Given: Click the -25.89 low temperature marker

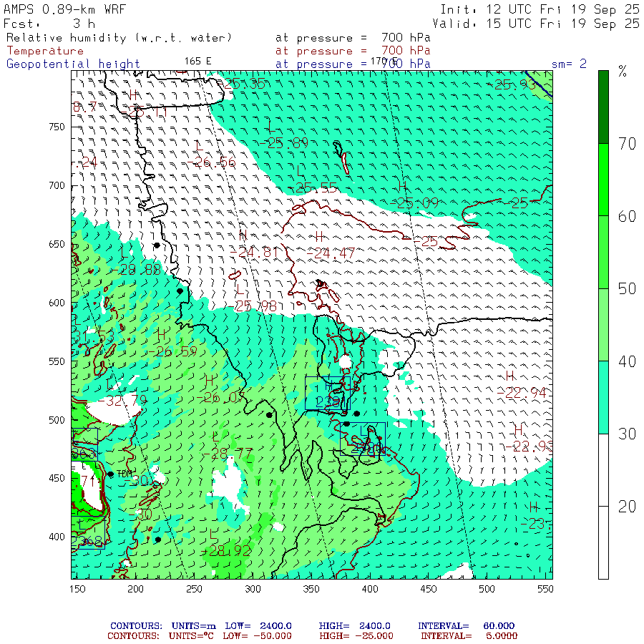Looking at the screenshot, I should (x=270, y=125).
